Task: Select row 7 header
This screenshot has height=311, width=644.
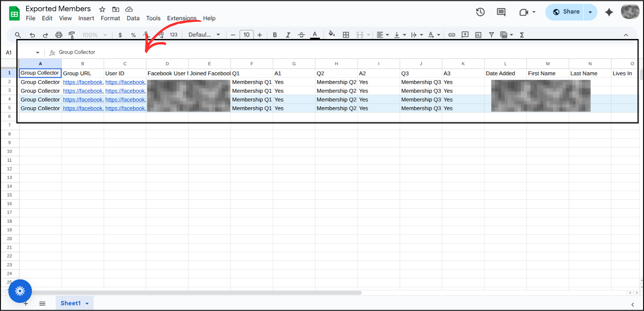Action: pyautogui.click(x=9, y=125)
